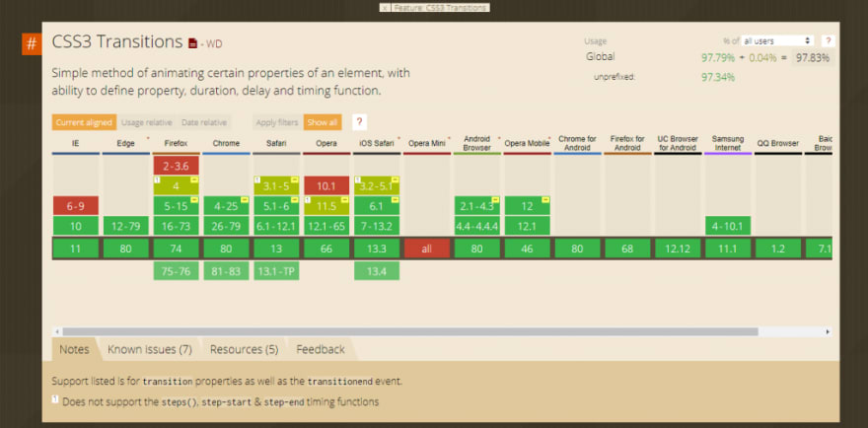Screen dimensions: 868x428
Task: Click Apply filters button
Action: (277, 122)
